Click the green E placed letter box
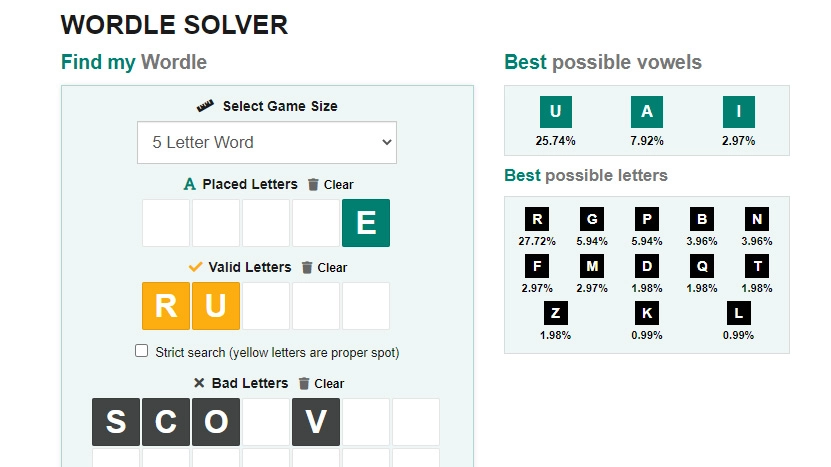Viewport: 831px width, 467px height. point(366,223)
